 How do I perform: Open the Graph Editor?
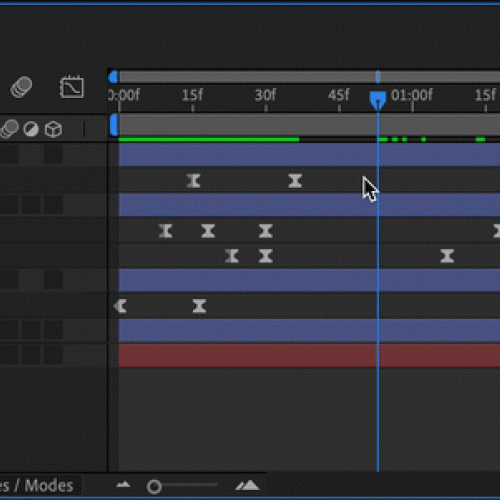click(x=72, y=87)
